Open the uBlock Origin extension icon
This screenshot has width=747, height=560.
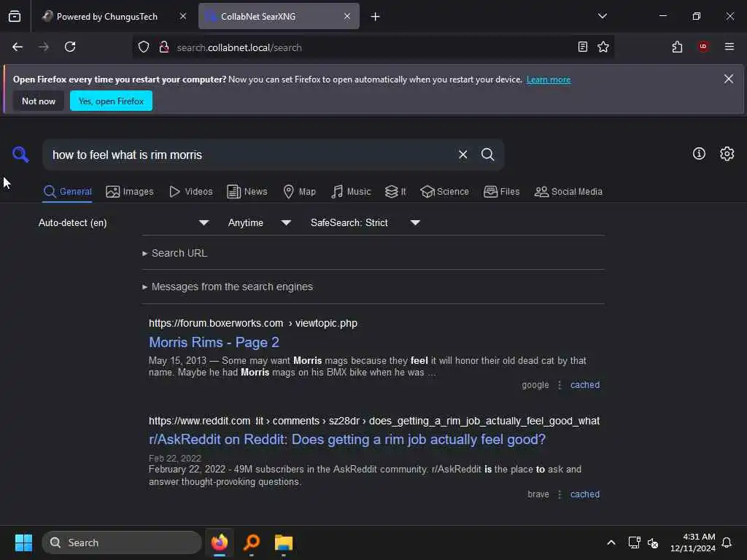[703, 47]
